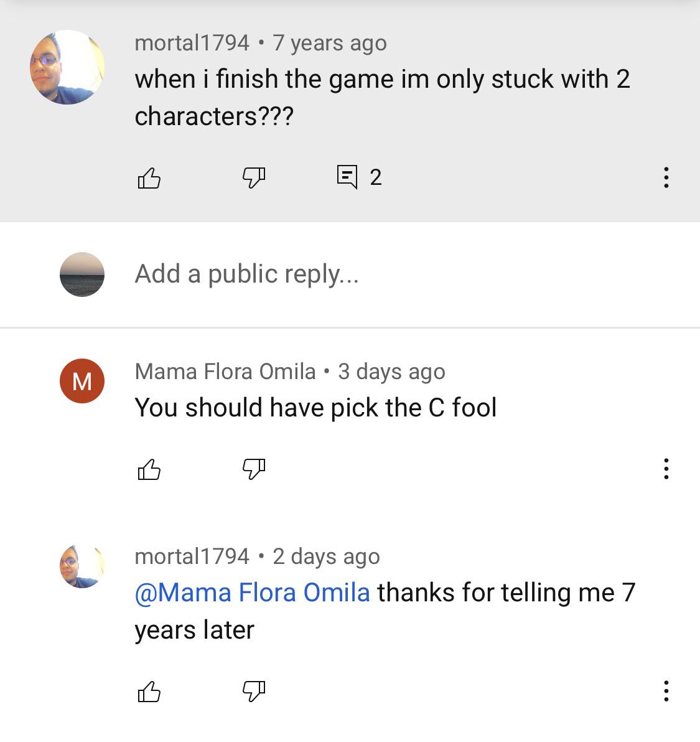
Task: Open Mama Flora Omila's red avatar
Action: point(82,381)
